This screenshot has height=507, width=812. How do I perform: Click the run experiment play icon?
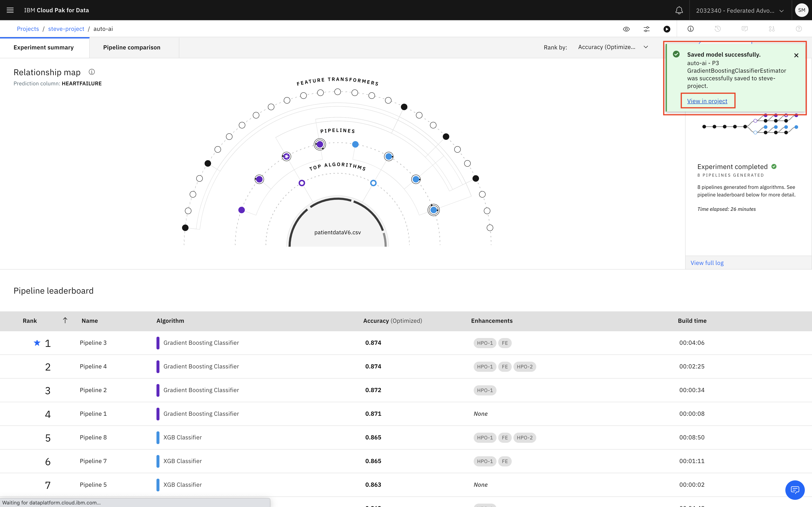point(667,29)
